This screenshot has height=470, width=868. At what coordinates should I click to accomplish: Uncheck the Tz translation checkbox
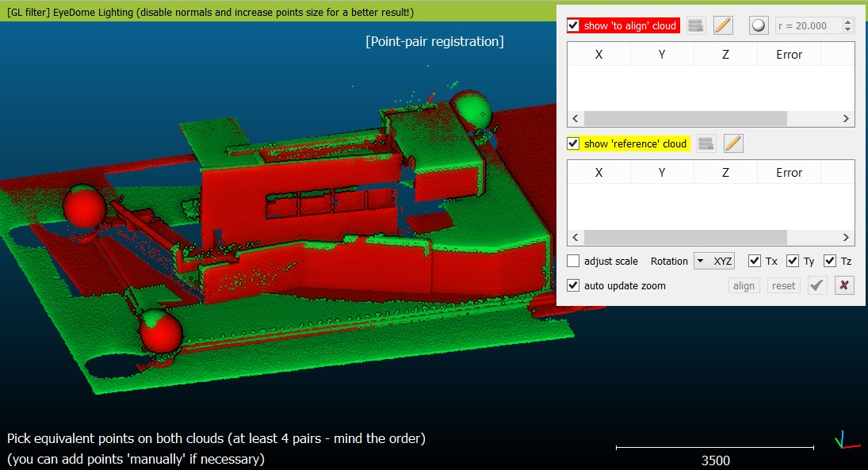click(829, 261)
